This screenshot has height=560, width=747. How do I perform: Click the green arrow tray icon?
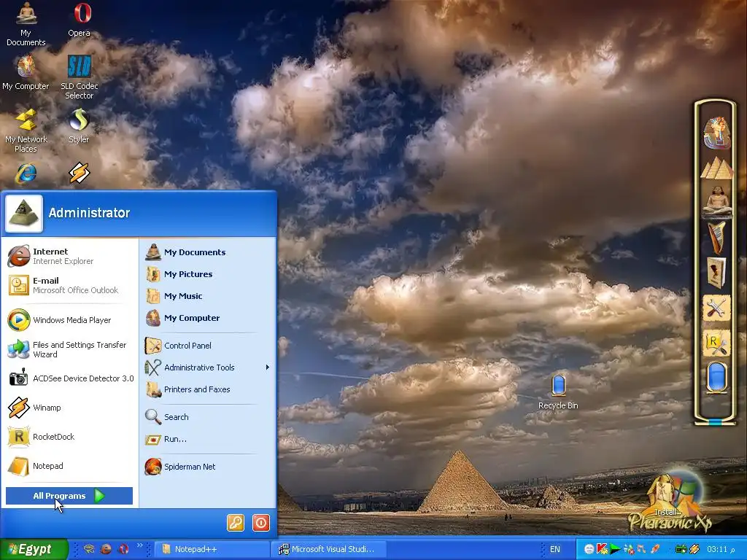[615, 549]
